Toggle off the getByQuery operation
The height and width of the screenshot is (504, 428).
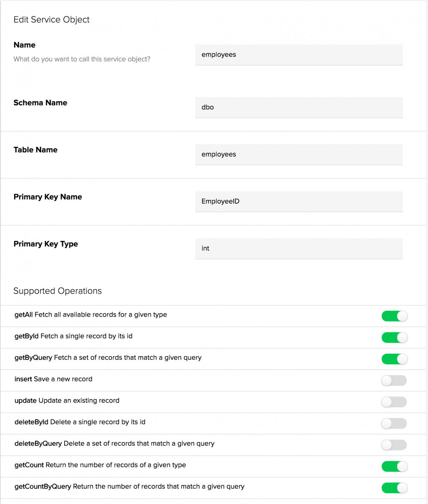[394, 359]
